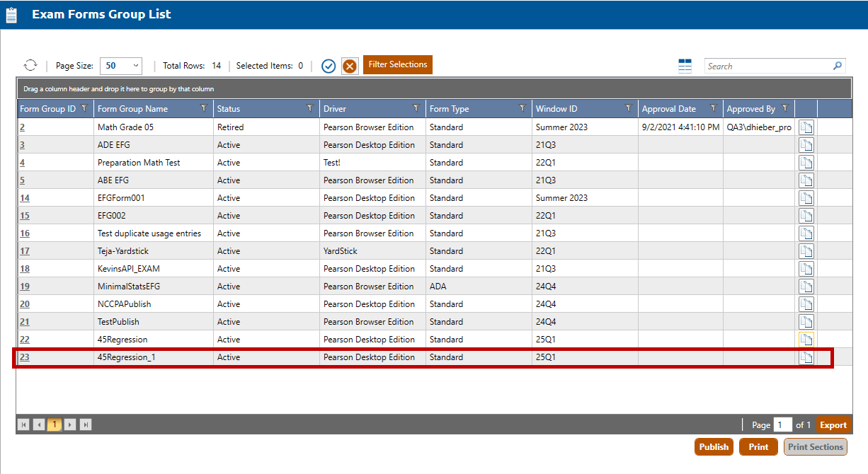Image resolution: width=868 pixels, height=474 pixels.
Task: Click the page number input field
Action: (x=782, y=425)
